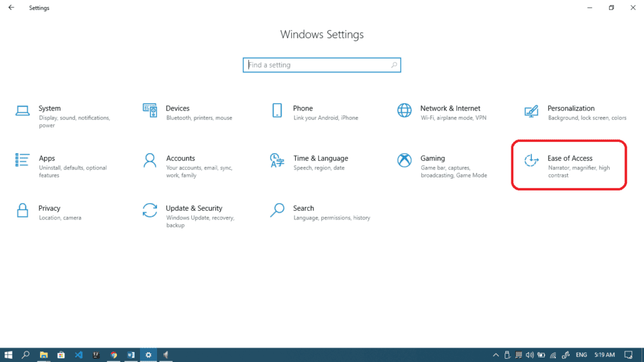
Task: Open Gaming settings Xbox icon
Action: tap(404, 160)
